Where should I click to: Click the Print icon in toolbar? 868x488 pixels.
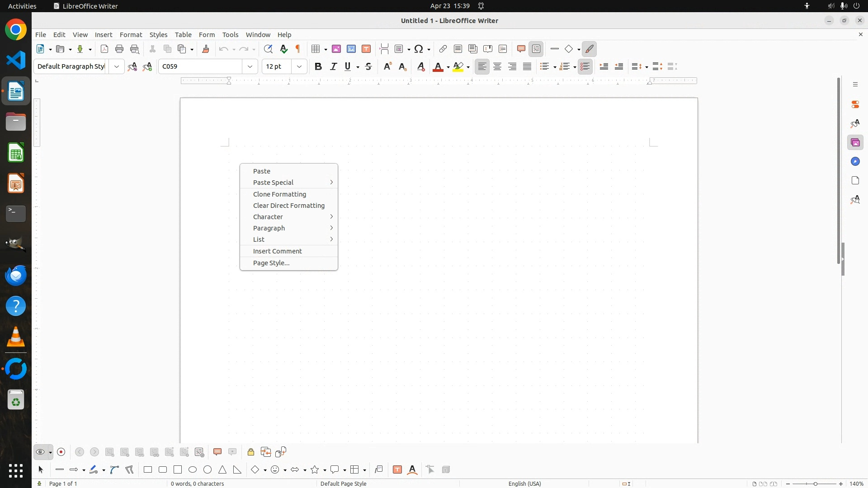click(119, 49)
